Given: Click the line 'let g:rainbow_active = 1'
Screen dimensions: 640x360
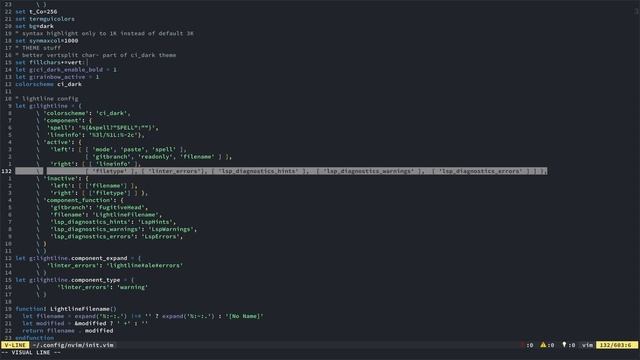Looking at the screenshot, I should point(57,77).
